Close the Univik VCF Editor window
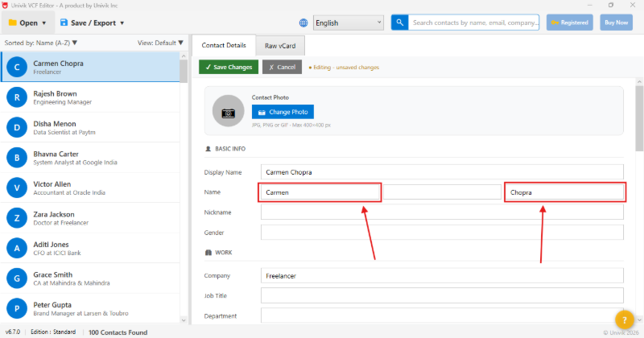The height and width of the screenshot is (338, 644). 633,6
